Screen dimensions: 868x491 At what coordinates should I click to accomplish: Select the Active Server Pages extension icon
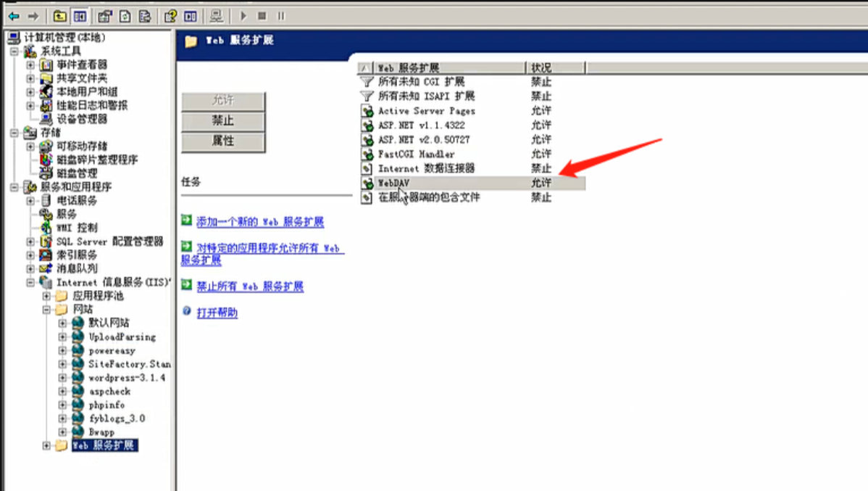[x=367, y=111]
